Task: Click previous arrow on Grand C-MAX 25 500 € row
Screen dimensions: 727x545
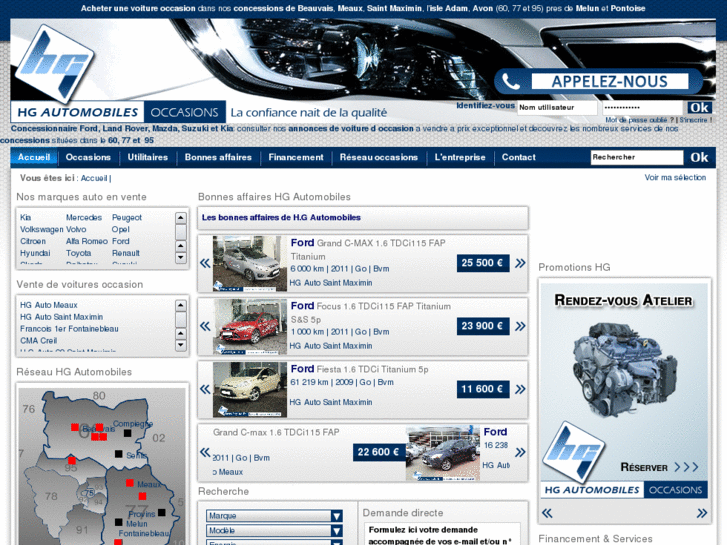Action: (205, 263)
